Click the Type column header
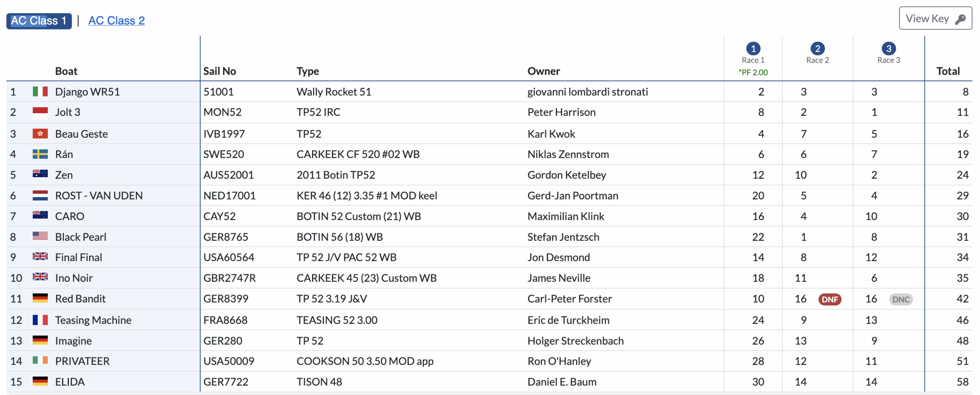The image size is (980, 395). pos(308,71)
